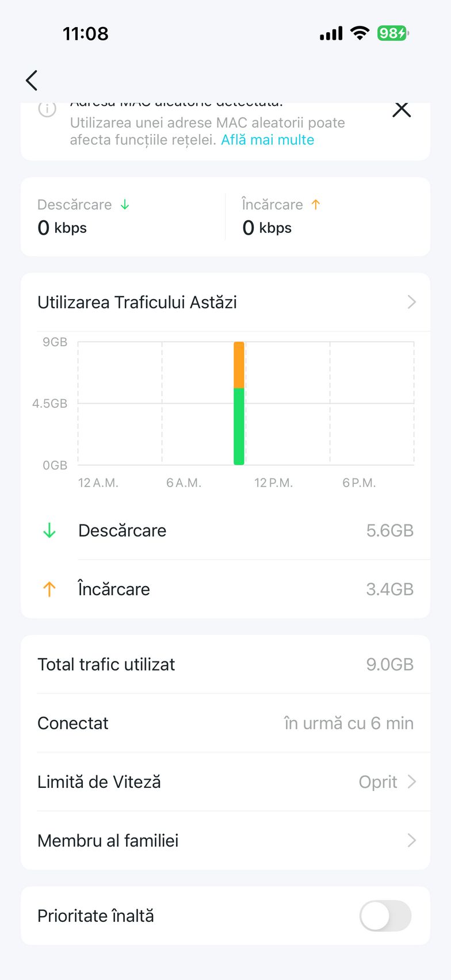Tap the battery indicator in status bar
Viewport: 451px width, 980px height.
[x=392, y=33]
